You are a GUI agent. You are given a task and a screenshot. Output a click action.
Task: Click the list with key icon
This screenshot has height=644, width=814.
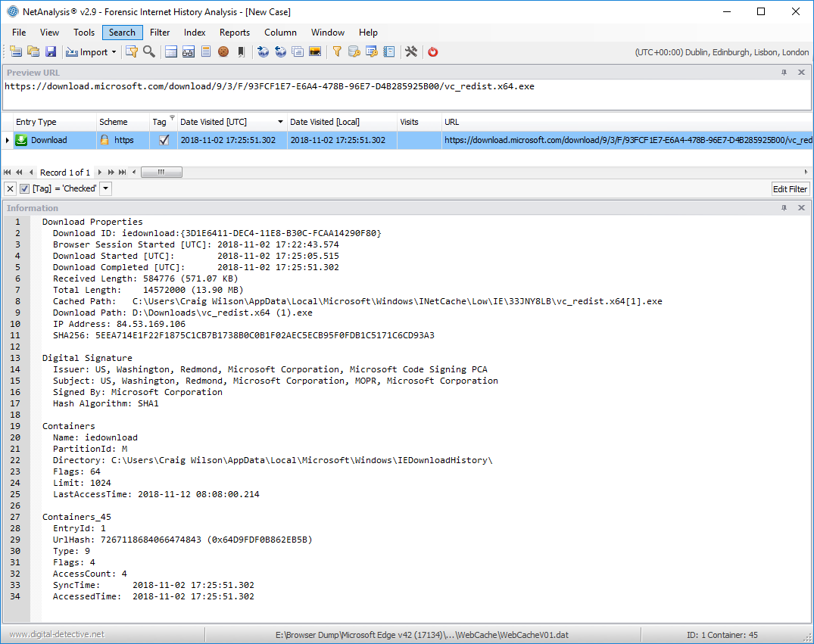click(x=372, y=52)
